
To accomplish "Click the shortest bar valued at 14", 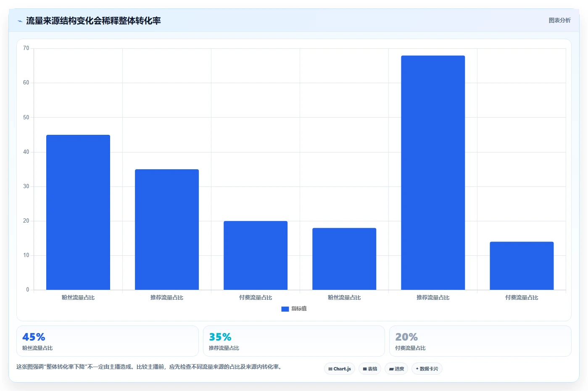I will click(522, 266).
